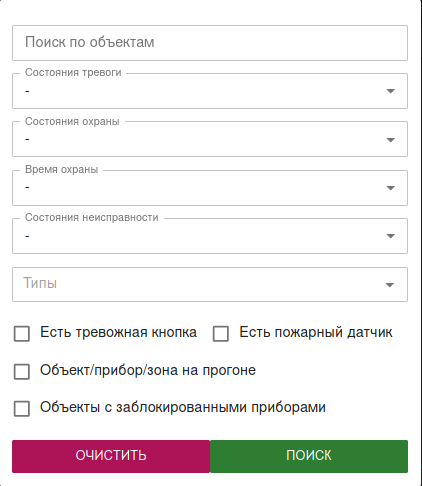The height and width of the screenshot is (486, 422).
Task: Click the arrow icon of 'Состояния неисправности'
Action: coord(390,236)
